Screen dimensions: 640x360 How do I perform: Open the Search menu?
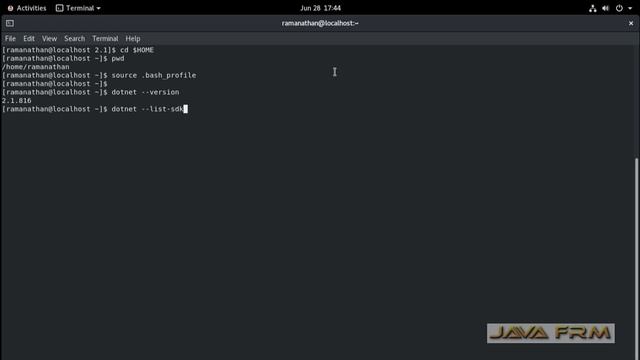pyautogui.click(x=74, y=38)
